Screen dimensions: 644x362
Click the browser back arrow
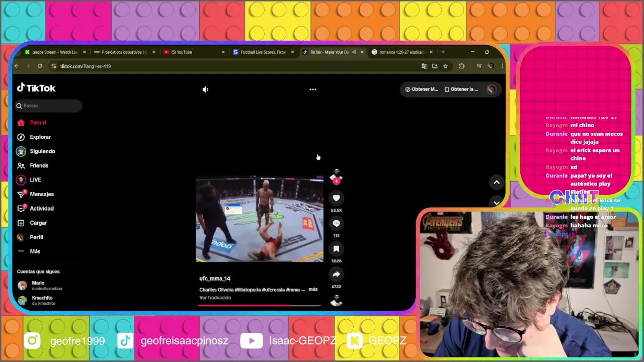tap(17, 66)
